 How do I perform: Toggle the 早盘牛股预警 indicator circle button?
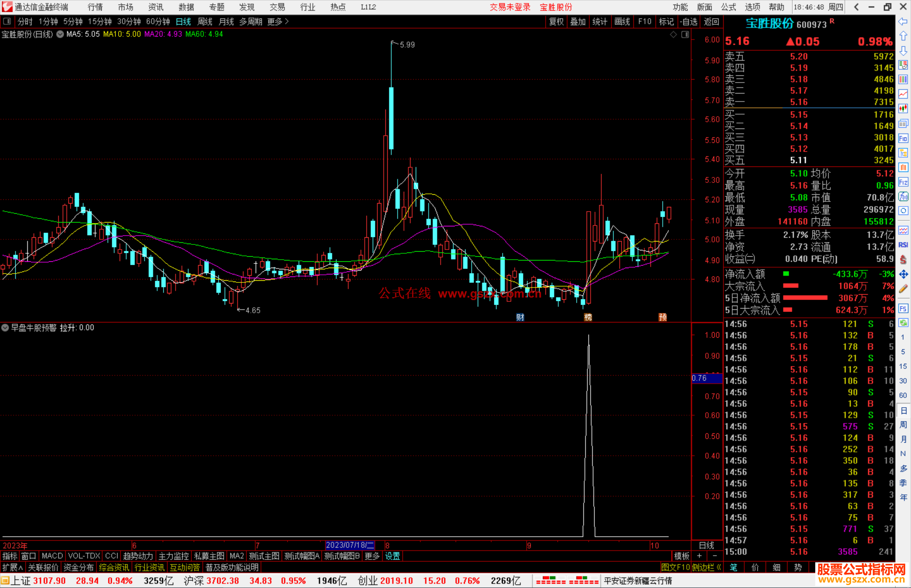tap(5, 328)
